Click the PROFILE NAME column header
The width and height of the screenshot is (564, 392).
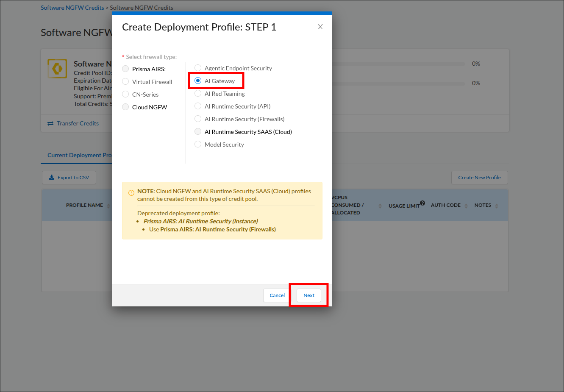click(84, 205)
